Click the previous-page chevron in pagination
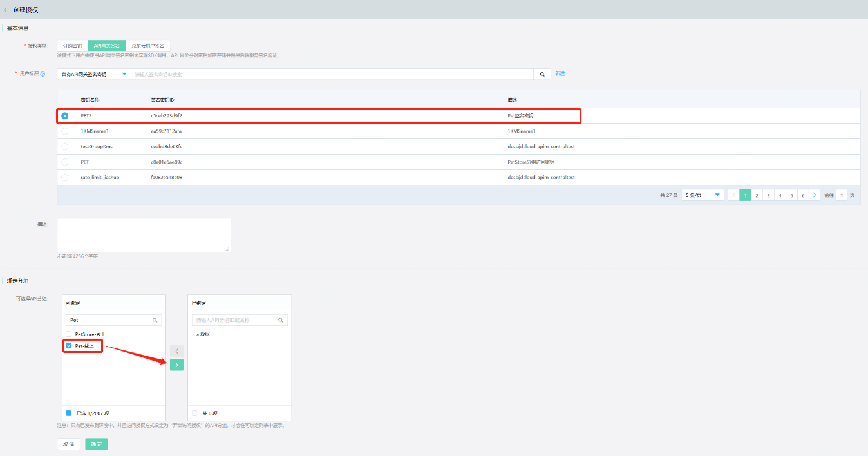The width and height of the screenshot is (868, 456). point(735,194)
